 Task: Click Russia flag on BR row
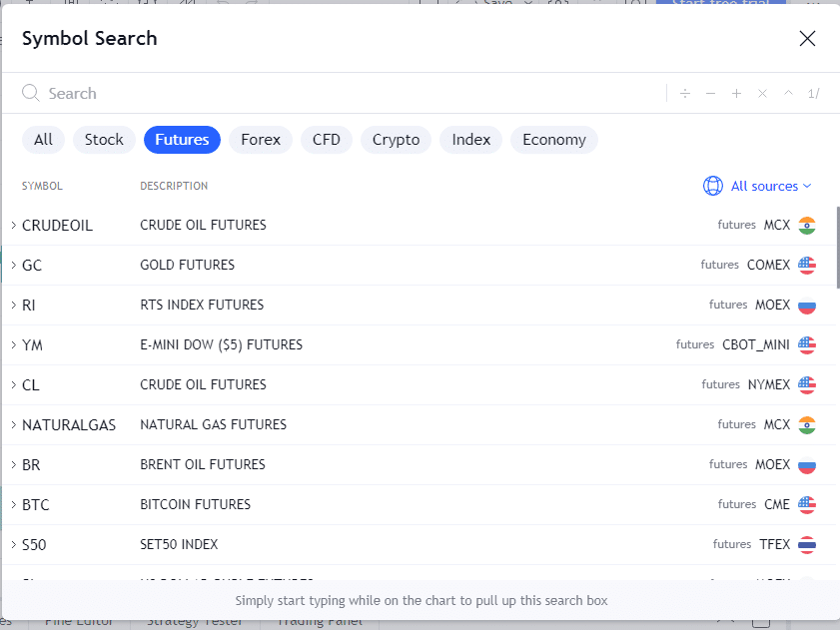807,465
